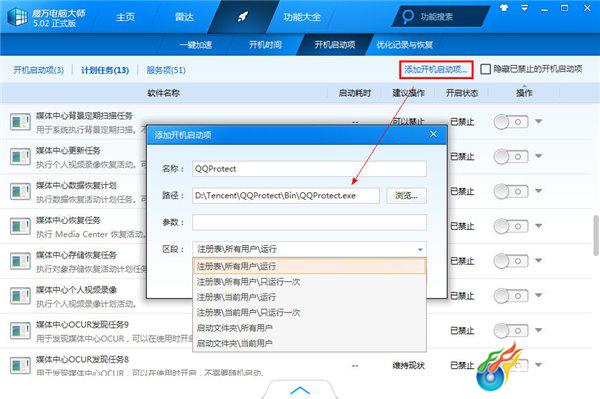Expand options arrow for 媒体中心个人视频录像

[538, 295]
